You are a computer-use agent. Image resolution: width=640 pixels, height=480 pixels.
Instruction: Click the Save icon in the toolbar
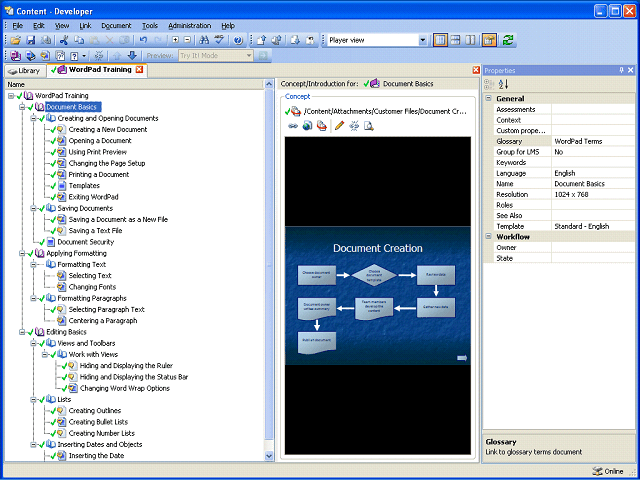pyautogui.click(x=31, y=40)
